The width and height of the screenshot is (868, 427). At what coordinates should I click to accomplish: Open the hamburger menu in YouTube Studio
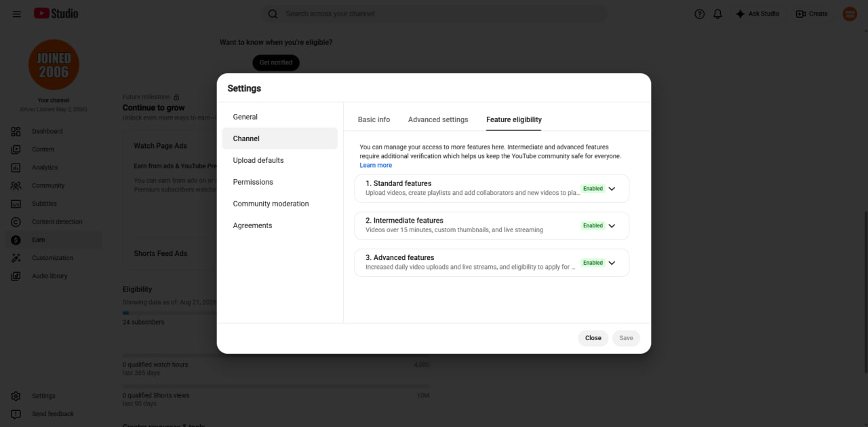click(16, 14)
